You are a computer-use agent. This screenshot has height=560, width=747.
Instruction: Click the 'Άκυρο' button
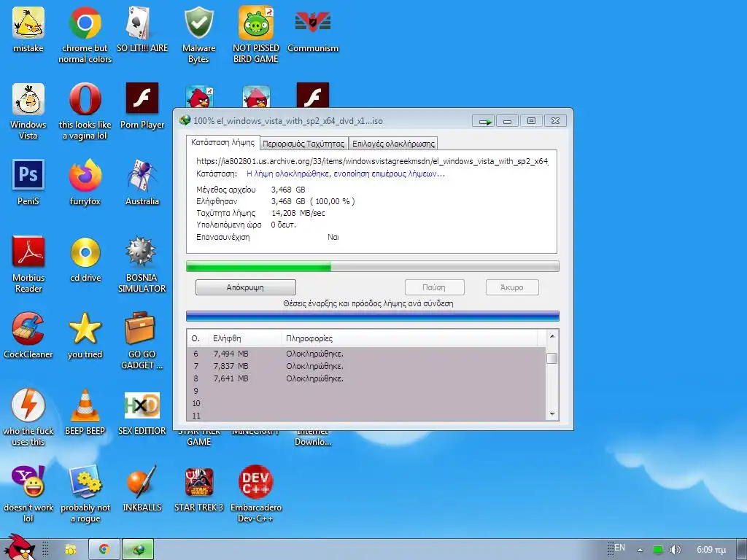pyautogui.click(x=512, y=287)
